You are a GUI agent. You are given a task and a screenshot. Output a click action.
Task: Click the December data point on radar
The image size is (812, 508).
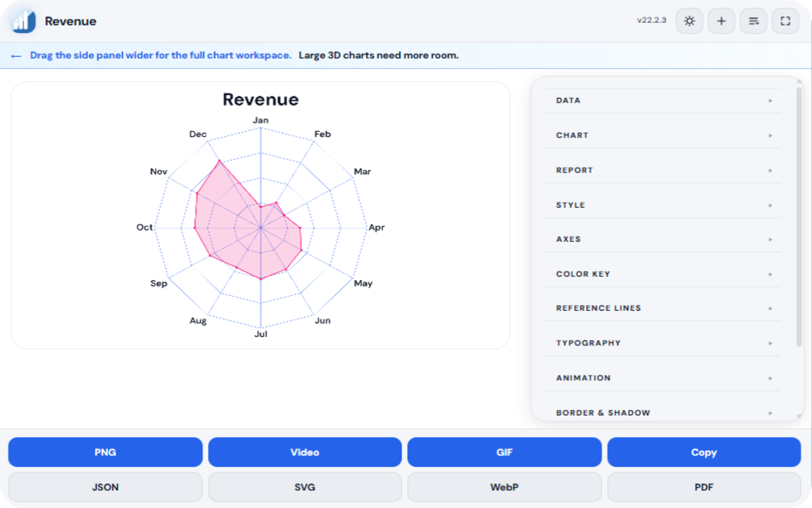pyautogui.click(x=219, y=161)
